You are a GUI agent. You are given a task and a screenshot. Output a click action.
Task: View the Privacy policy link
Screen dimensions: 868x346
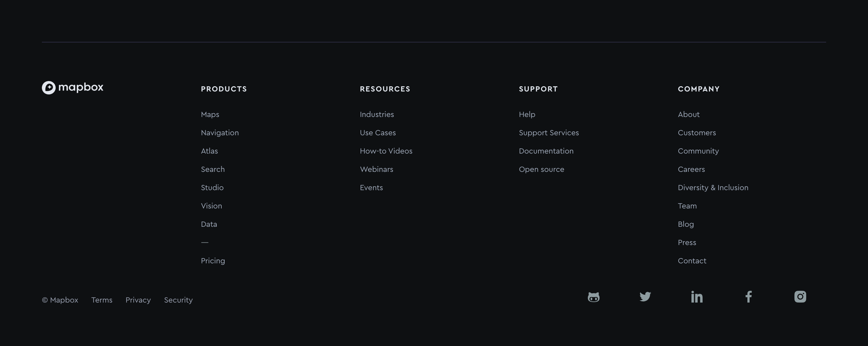coord(138,300)
